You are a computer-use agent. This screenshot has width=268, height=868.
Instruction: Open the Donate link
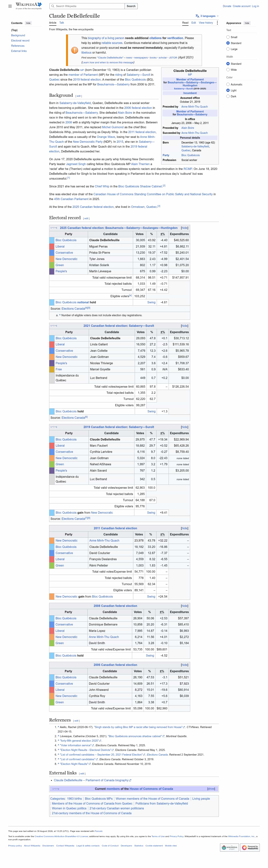(227, 6)
